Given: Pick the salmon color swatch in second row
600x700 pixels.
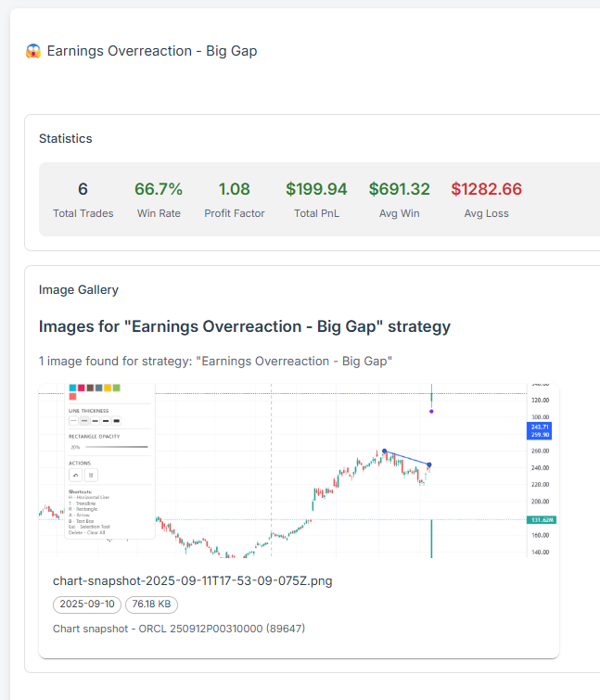Looking at the screenshot, I should (72, 397).
